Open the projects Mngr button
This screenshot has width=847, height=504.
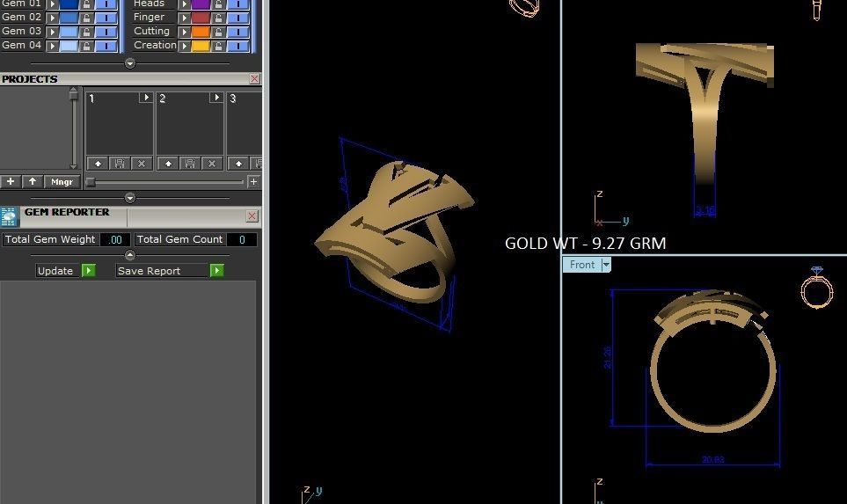tap(62, 181)
